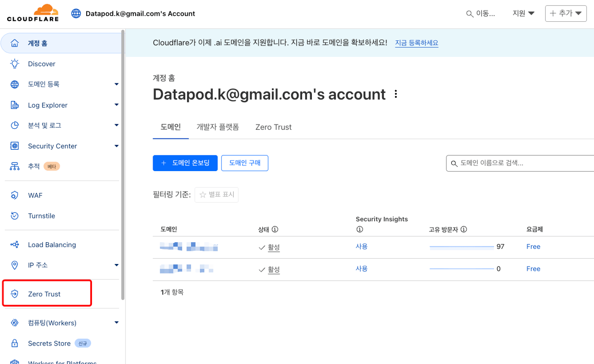Click the Secrets Store lock icon
This screenshot has height=364, width=594.
(x=15, y=343)
